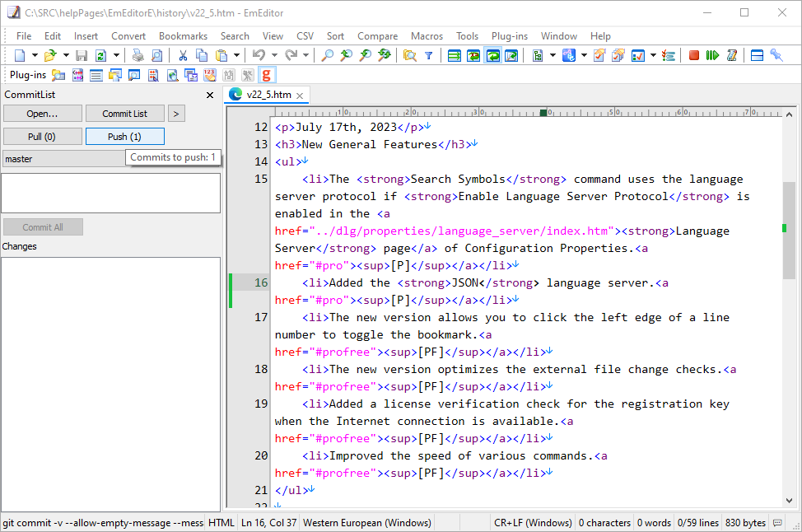Click the split window icon

[757, 55]
